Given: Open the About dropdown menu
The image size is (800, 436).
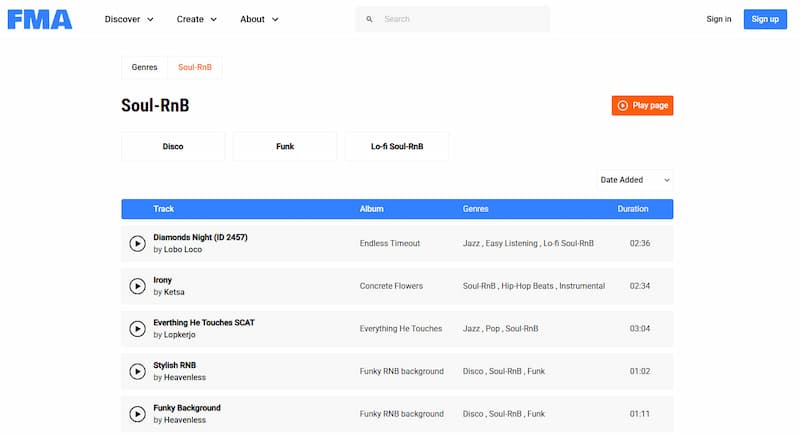Looking at the screenshot, I should (x=259, y=19).
